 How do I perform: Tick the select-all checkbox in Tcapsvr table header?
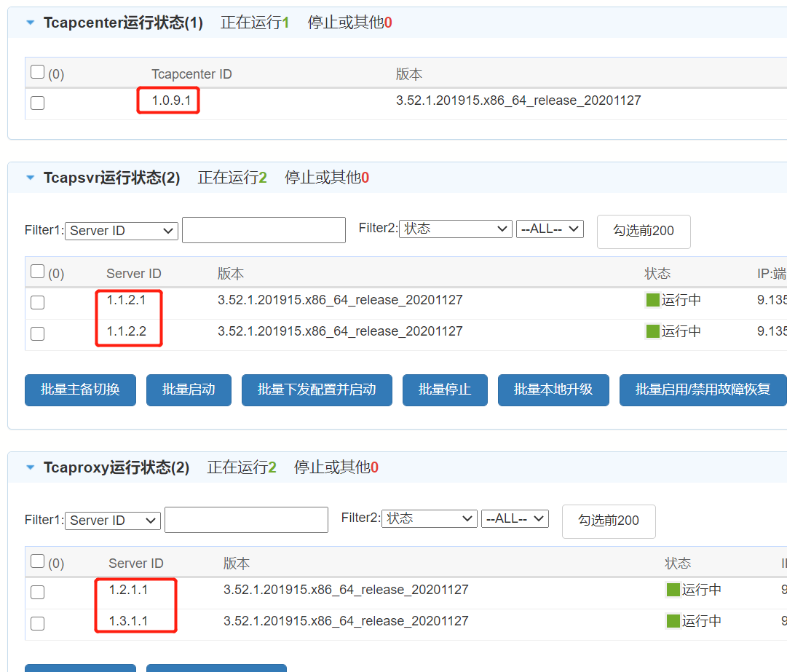38,272
